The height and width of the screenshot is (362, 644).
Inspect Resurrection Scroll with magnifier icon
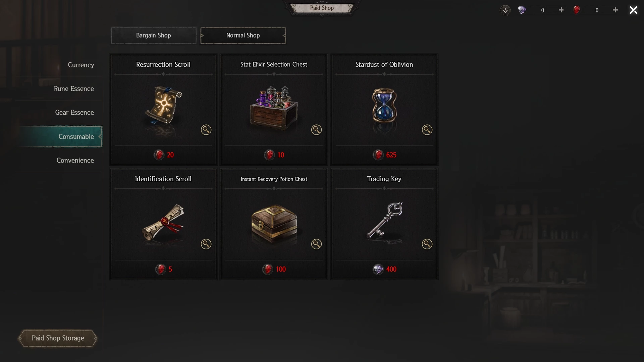coord(206,130)
